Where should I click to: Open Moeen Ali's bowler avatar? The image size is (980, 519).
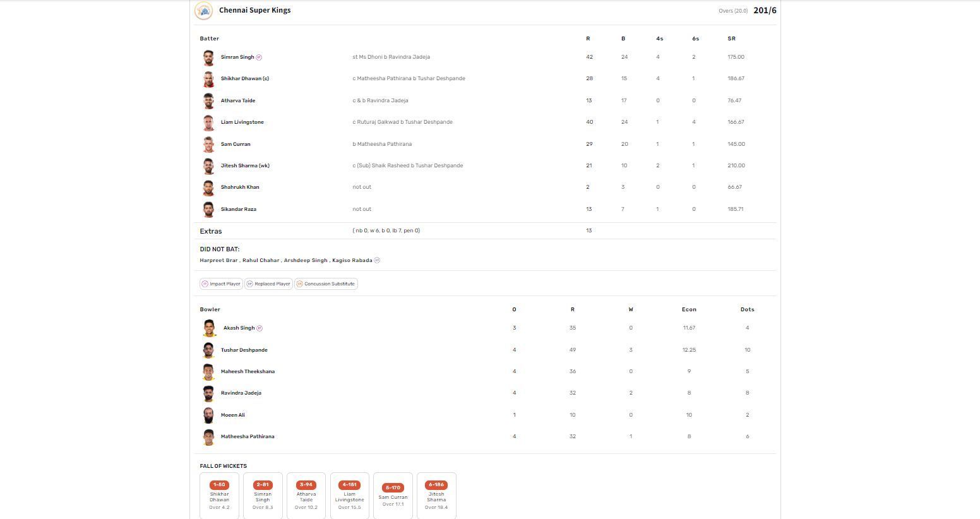click(208, 415)
